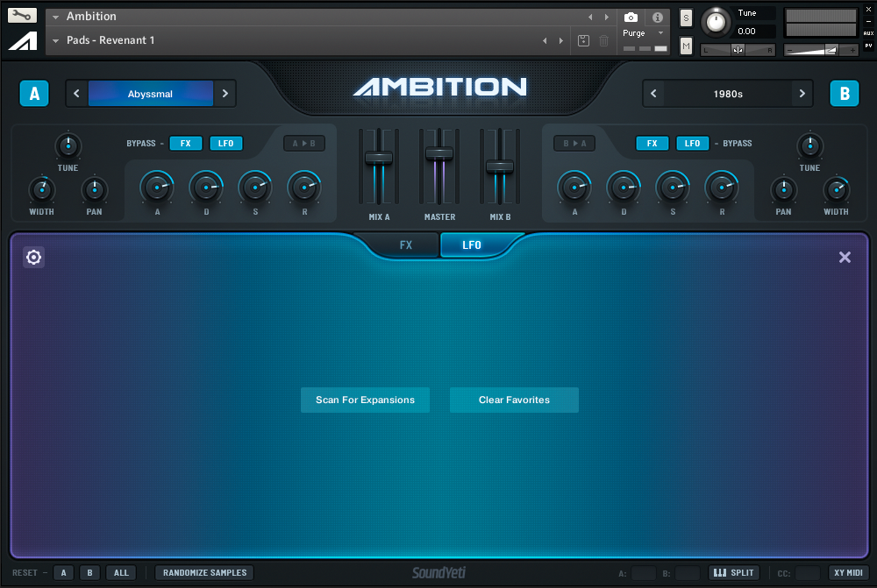This screenshot has width=877, height=588.
Task: Click the header pan L-R slider
Action: tap(738, 50)
